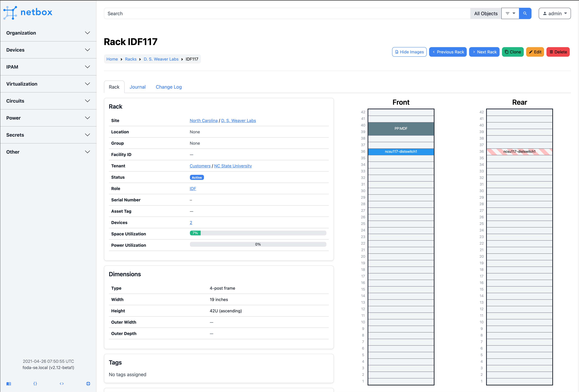Image resolution: width=579 pixels, height=392 pixels.
Task: Expand the IPAM sidebar section
Action: [48, 67]
